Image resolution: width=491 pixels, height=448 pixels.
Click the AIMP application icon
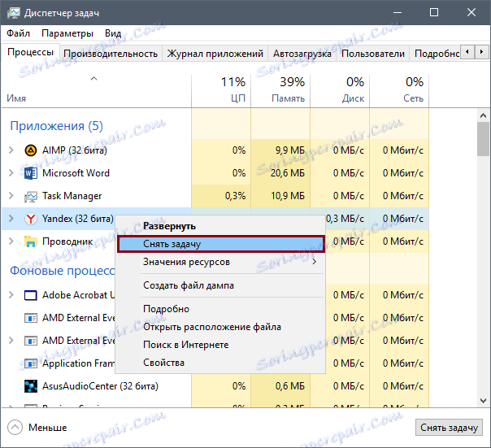31,150
